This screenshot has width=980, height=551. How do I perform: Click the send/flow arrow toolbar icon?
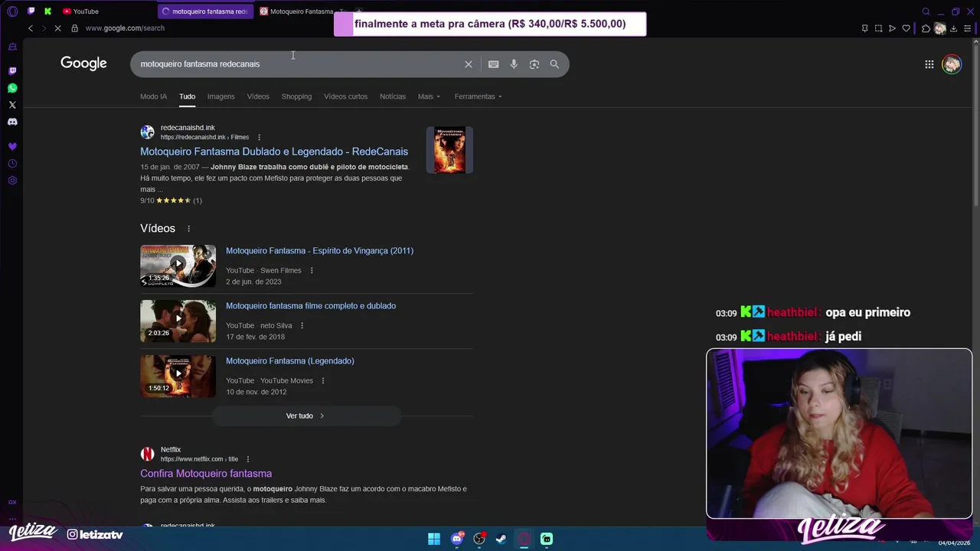coord(892,28)
